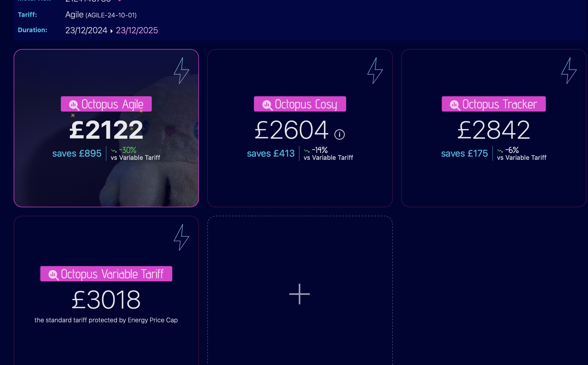
Task: Click the £2122 Agile cost figure
Action: [x=106, y=130]
